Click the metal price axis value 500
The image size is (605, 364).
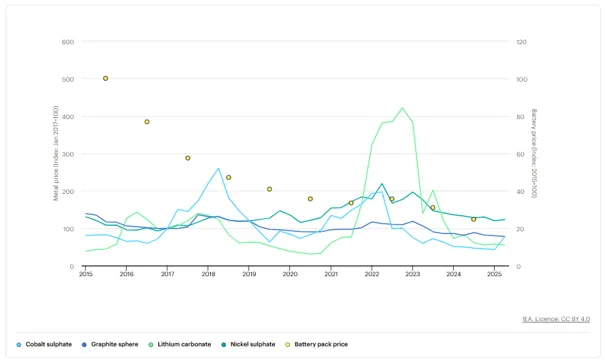pyautogui.click(x=68, y=79)
